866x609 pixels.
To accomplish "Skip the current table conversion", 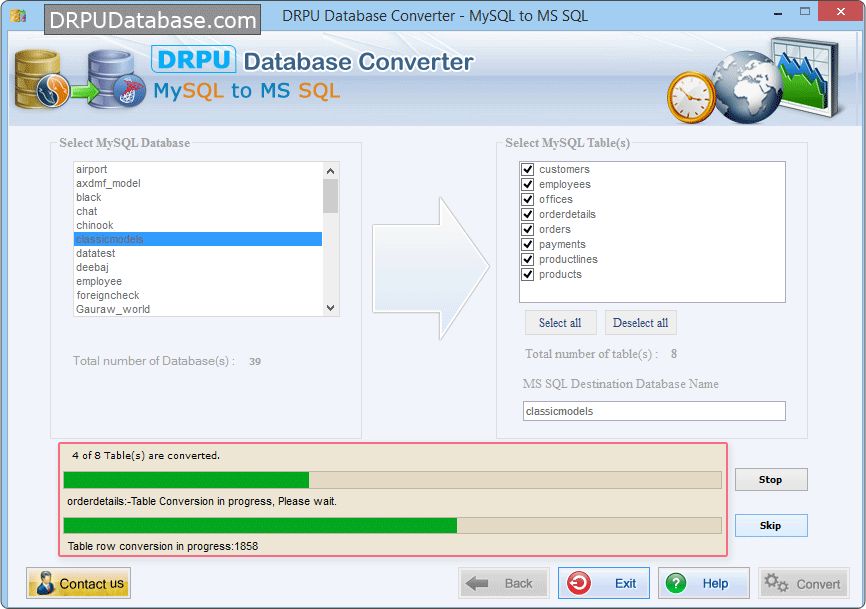I will [x=771, y=525].
